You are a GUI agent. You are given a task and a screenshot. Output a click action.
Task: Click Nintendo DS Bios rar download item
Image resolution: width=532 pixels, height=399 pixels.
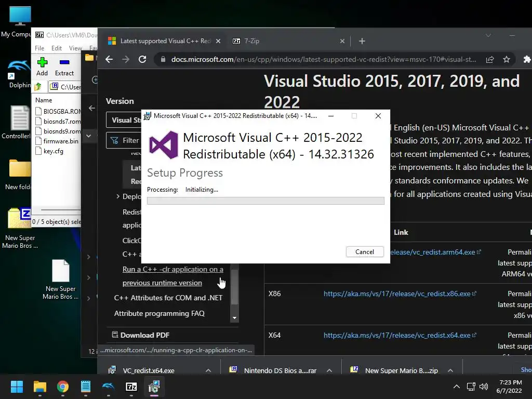tap(273, 370)
